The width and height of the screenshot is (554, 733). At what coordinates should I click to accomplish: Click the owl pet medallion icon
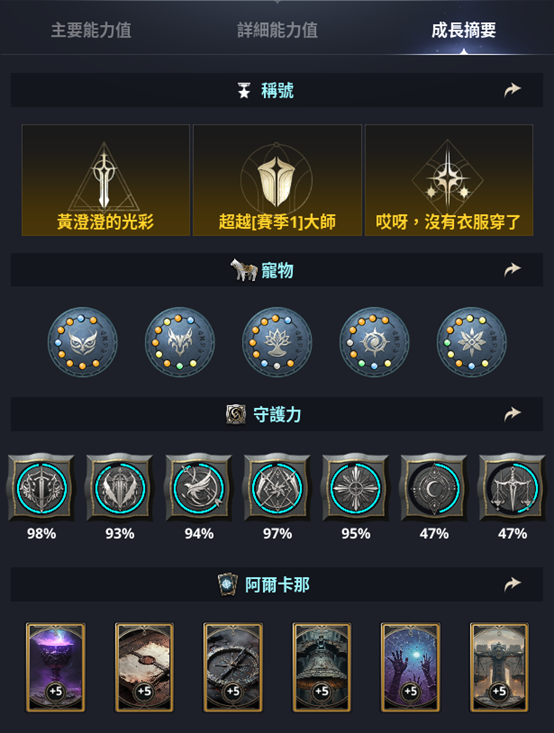tap(83, 342)
